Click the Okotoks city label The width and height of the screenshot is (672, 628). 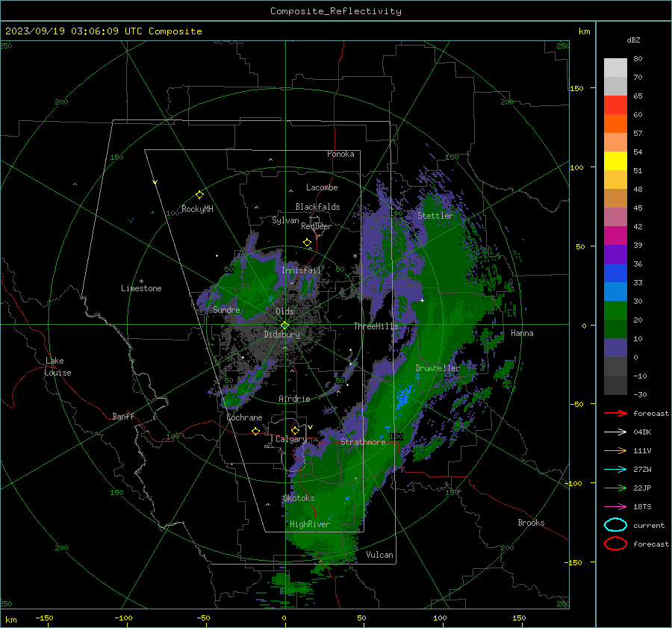pyautogui.click(x=299, y=498)
